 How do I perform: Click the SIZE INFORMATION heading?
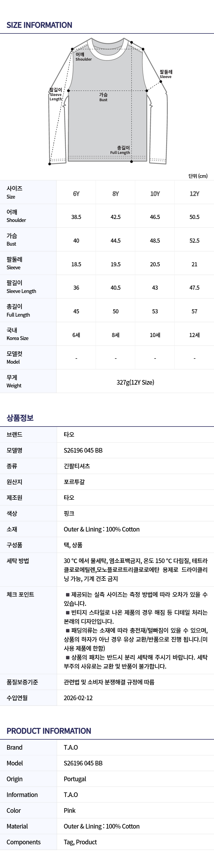(x=39, y=25)
